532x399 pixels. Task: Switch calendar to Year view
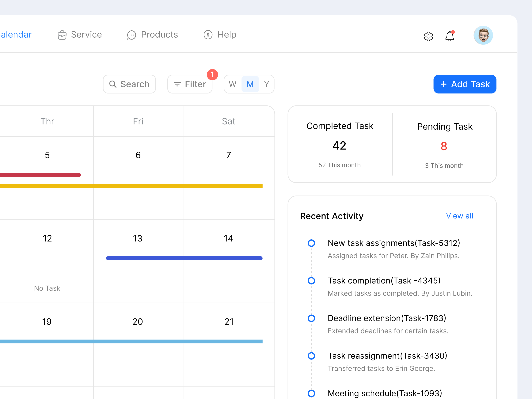267,84
